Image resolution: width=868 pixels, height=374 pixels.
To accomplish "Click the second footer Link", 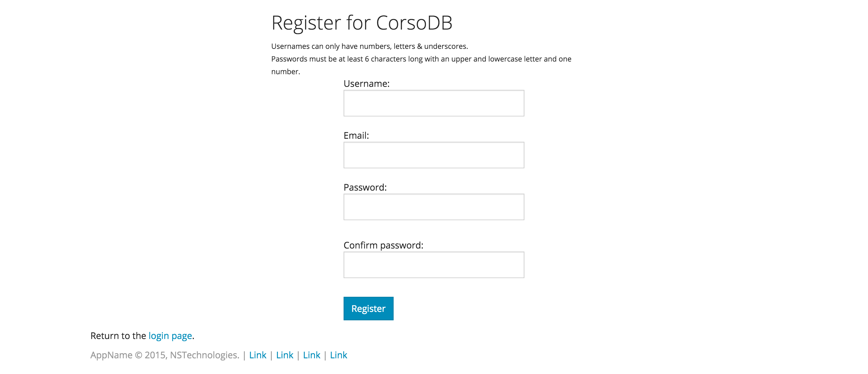I will point(285,355).
